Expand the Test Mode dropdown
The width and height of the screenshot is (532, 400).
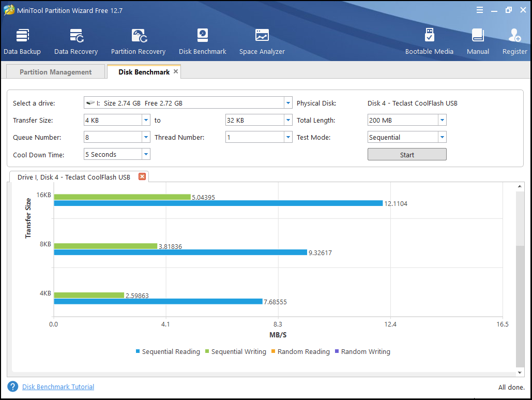442,137
